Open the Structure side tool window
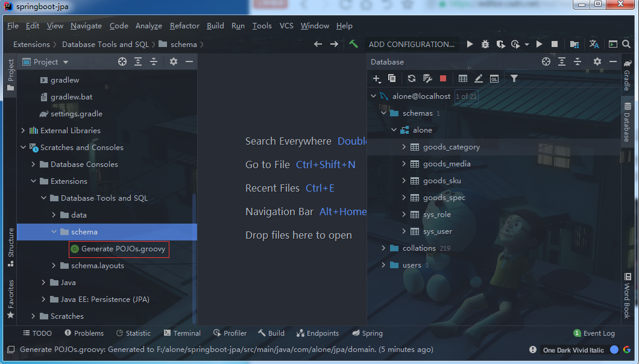 tap(11, 247)
